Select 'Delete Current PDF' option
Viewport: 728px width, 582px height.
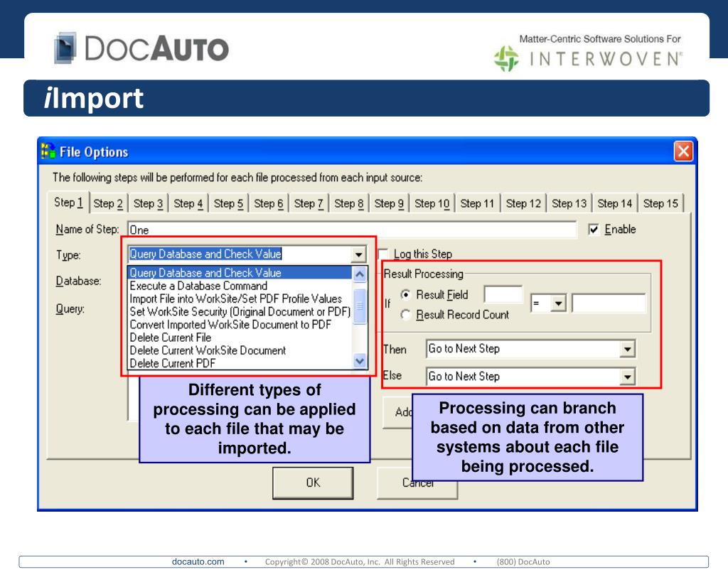pyautogui.click(x=240, y=363)
